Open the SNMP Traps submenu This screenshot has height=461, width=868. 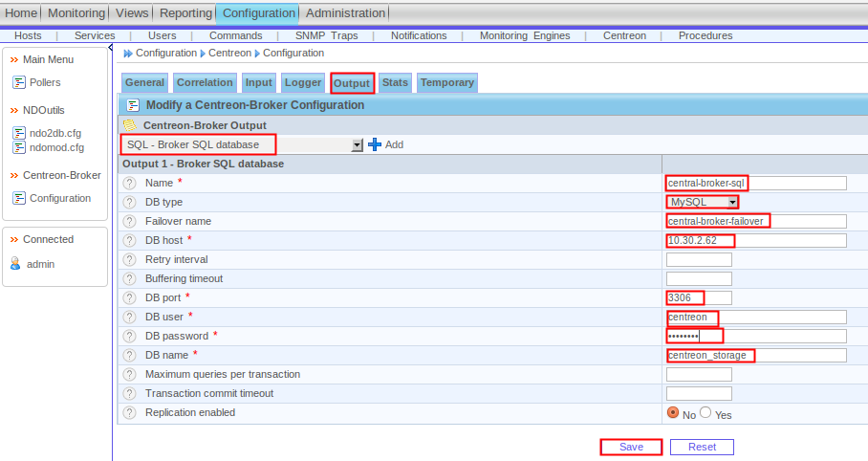[327, 35]
